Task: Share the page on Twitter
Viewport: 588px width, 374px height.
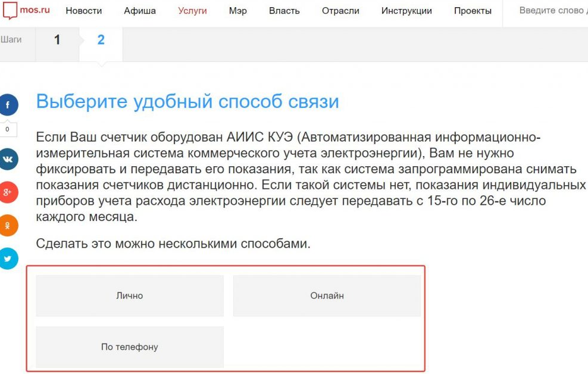Action: 8,258
